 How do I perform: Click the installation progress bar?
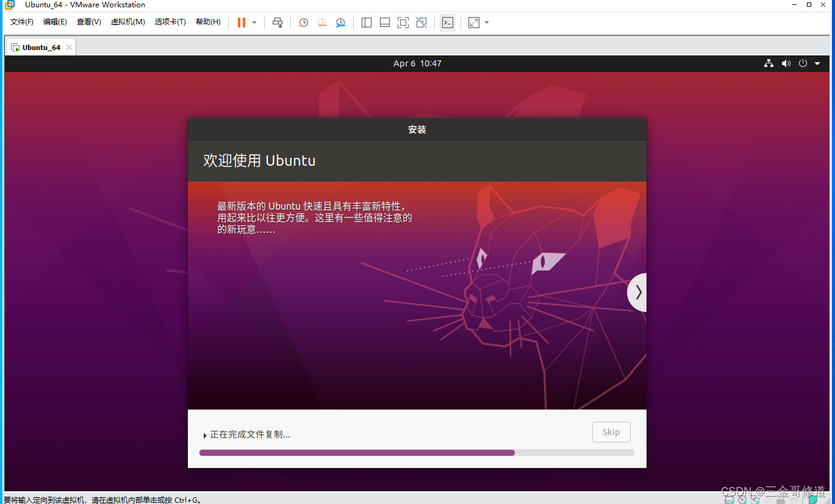[417, 453]
